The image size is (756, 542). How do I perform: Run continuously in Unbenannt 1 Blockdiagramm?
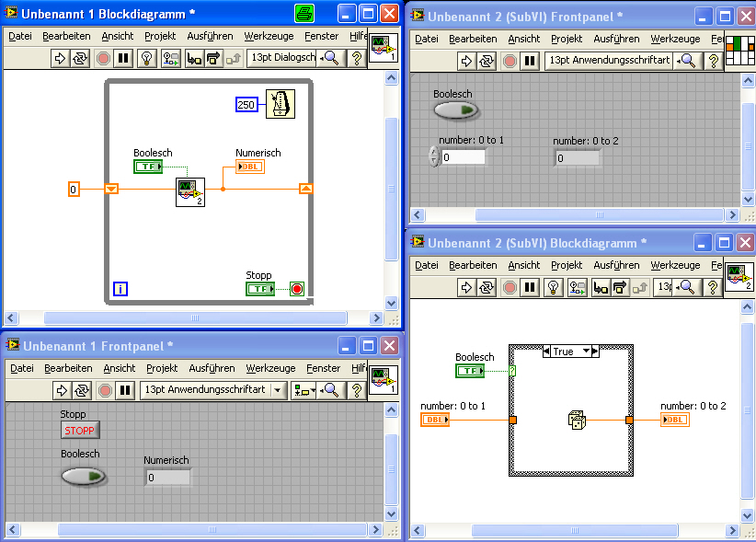79,58
